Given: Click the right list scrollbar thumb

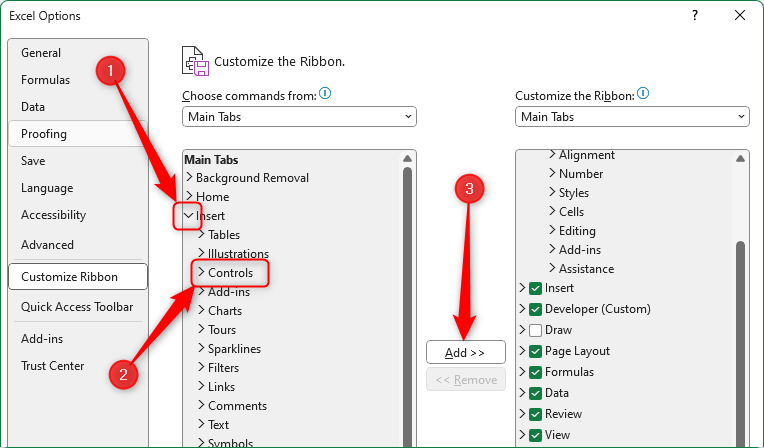Looking at the screenshot, I should pyautogui.click(x=740, y=343).
